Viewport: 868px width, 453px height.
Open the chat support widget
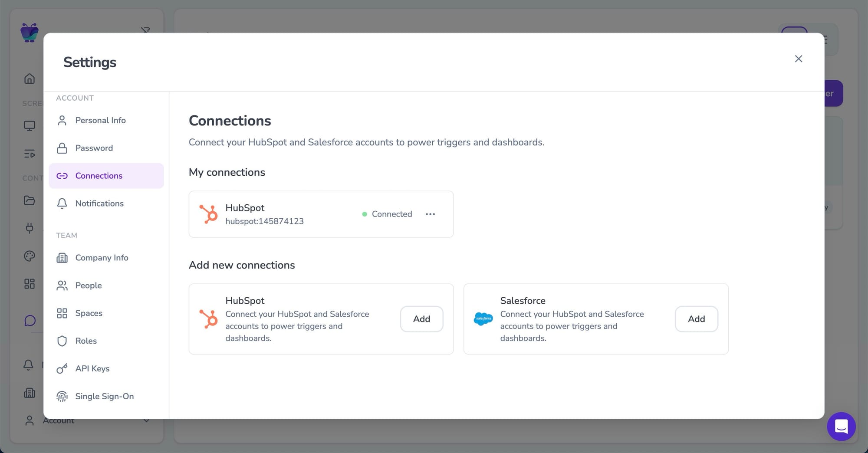point(841,426)
